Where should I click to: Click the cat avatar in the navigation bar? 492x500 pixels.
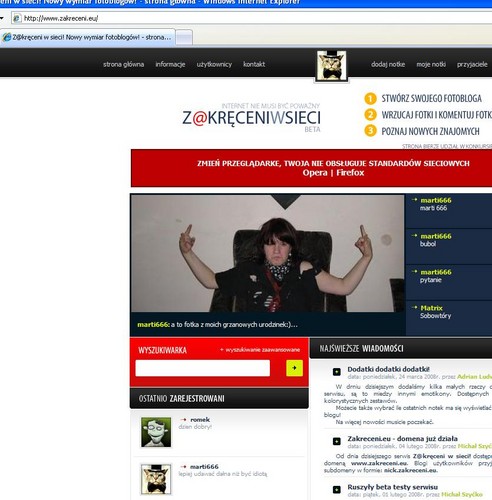point(331,66)
